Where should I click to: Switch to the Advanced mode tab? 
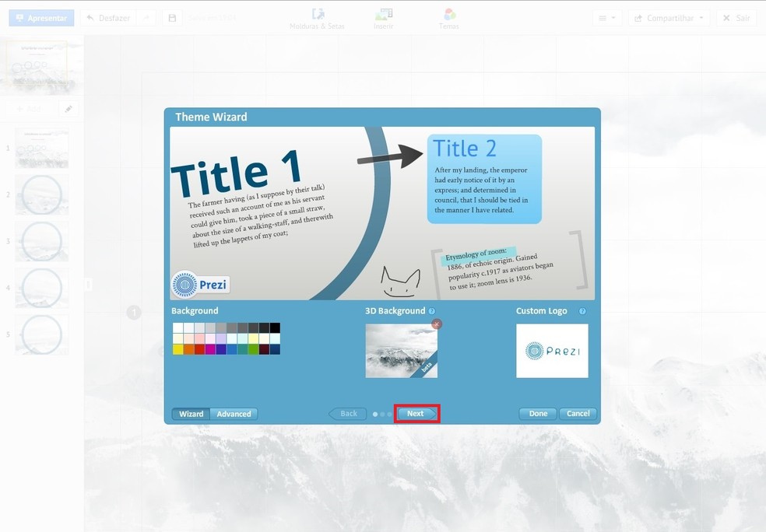coord(234,414)
